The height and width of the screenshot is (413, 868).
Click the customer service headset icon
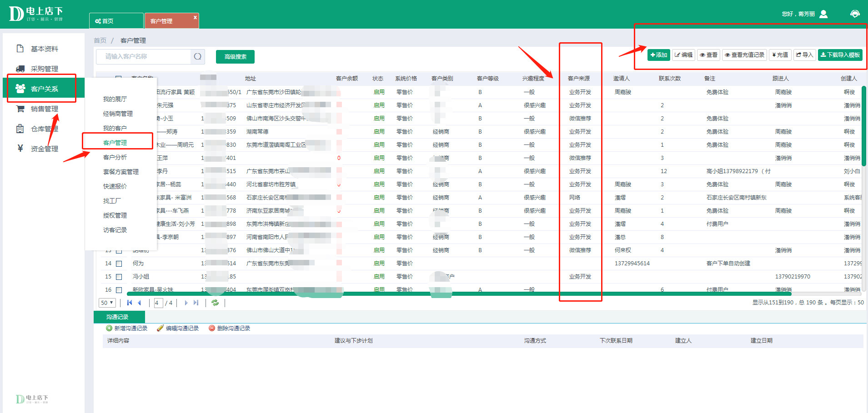coord(855,14)
